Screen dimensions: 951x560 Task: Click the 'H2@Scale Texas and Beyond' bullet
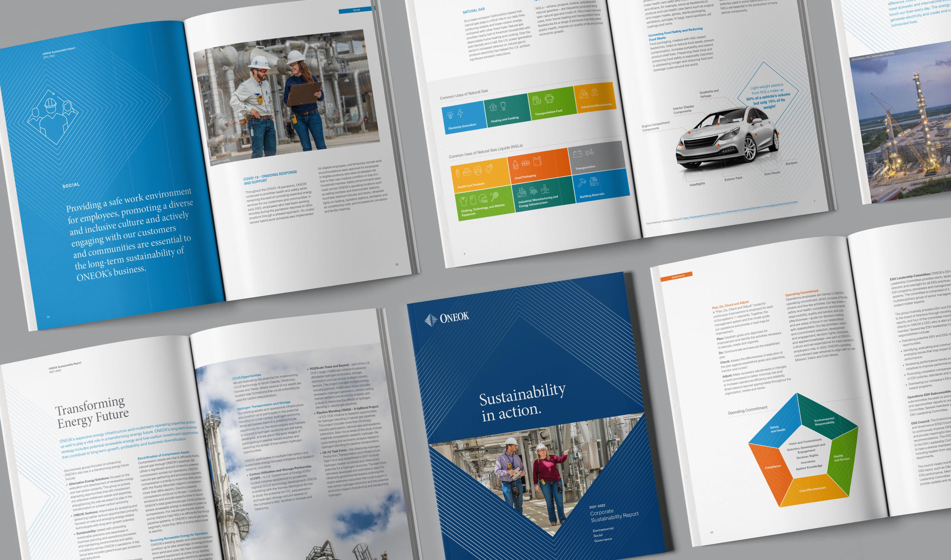pyautogui.click(x=329, y=367)
